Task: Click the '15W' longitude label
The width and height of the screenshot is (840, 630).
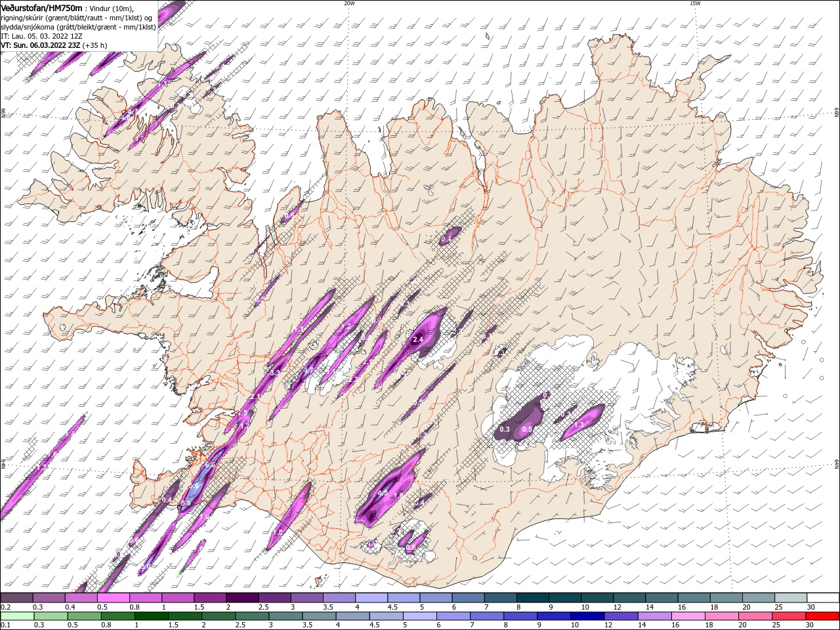Action: point(695,3)
